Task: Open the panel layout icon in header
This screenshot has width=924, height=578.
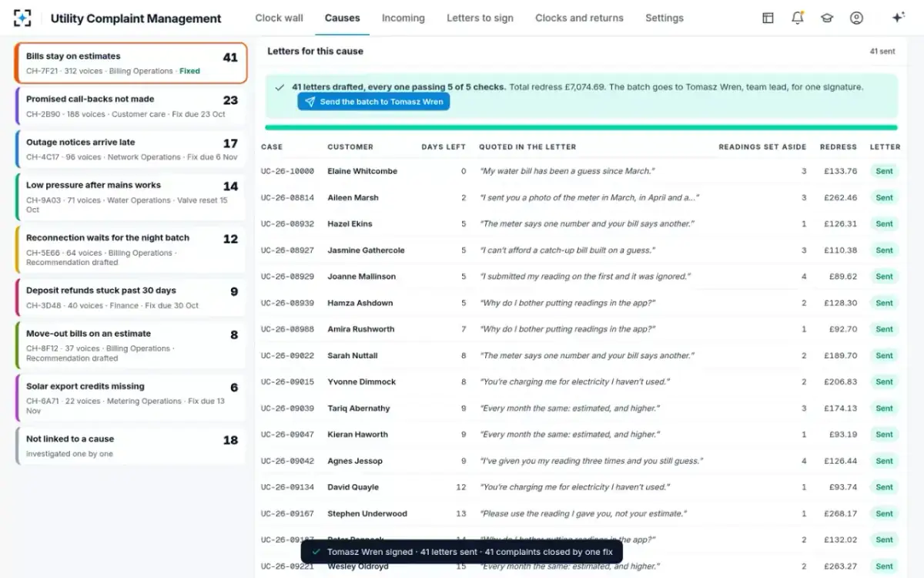Action: point(768,18)
